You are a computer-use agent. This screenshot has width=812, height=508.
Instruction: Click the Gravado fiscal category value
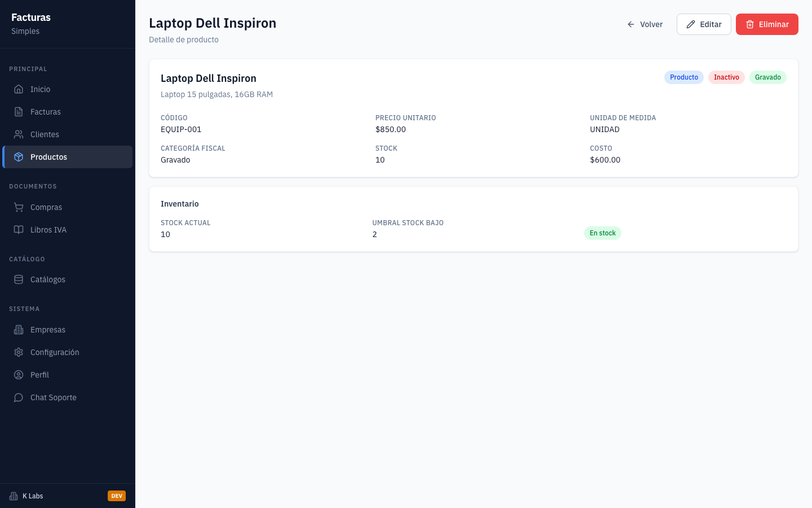click(x=175, y=160)
